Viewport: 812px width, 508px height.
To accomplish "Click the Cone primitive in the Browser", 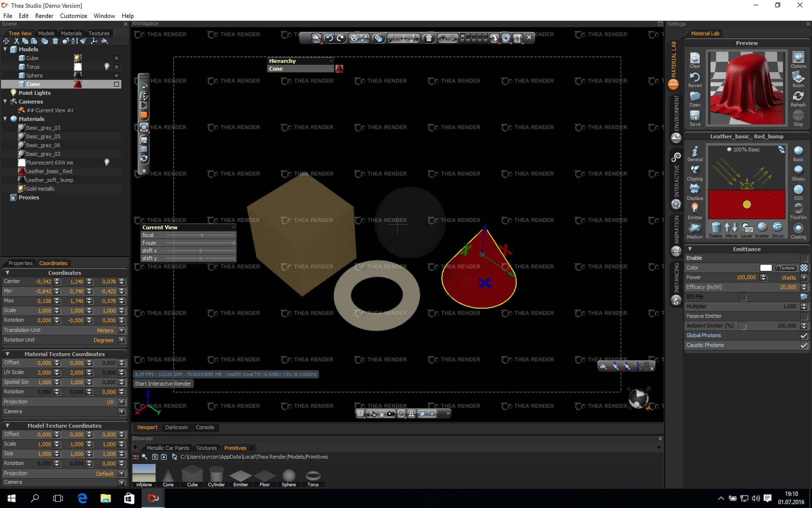I will [x=168, y=474].
